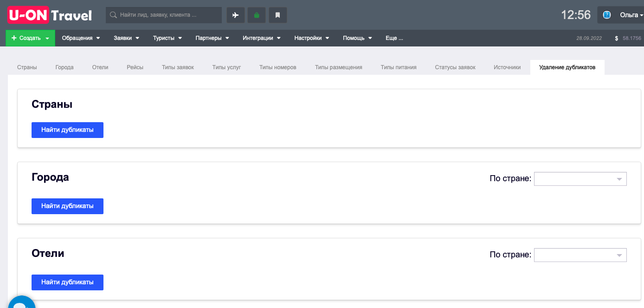This screenshot has width=644, height=308.
Task: Expand the Обращения menu
Action: [81, 38]
